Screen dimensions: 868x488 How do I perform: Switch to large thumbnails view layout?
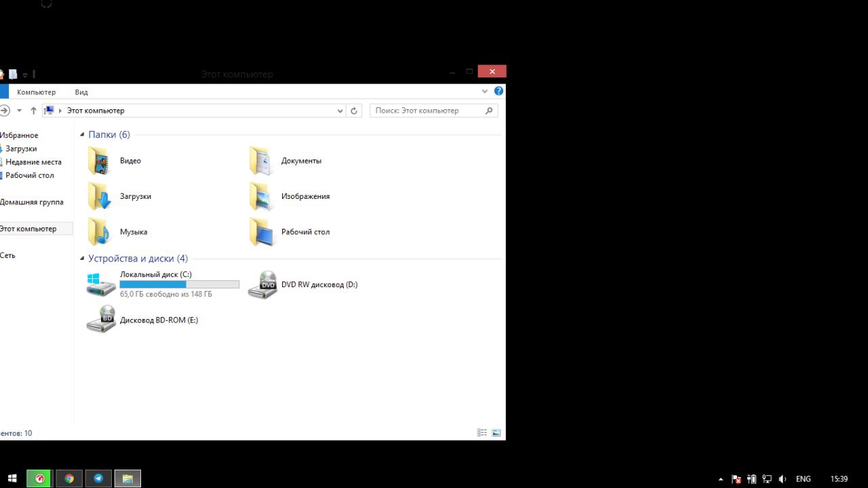tap(496, 432)
